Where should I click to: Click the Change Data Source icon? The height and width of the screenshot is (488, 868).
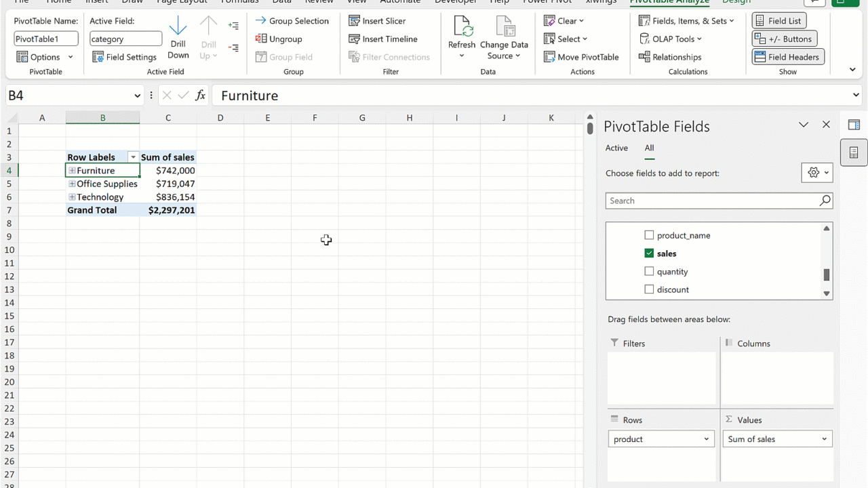(505, 27)
